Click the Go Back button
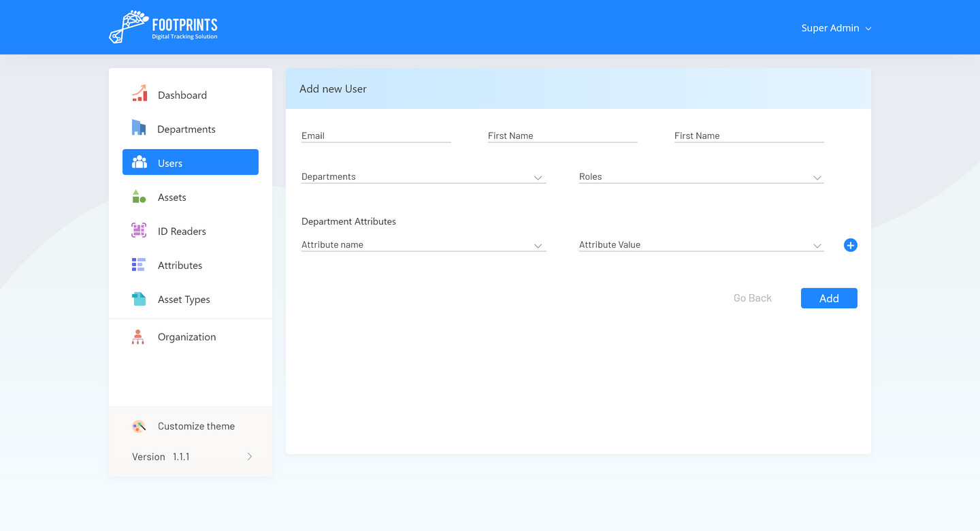The image size is (980, 531). pos(753,298)
